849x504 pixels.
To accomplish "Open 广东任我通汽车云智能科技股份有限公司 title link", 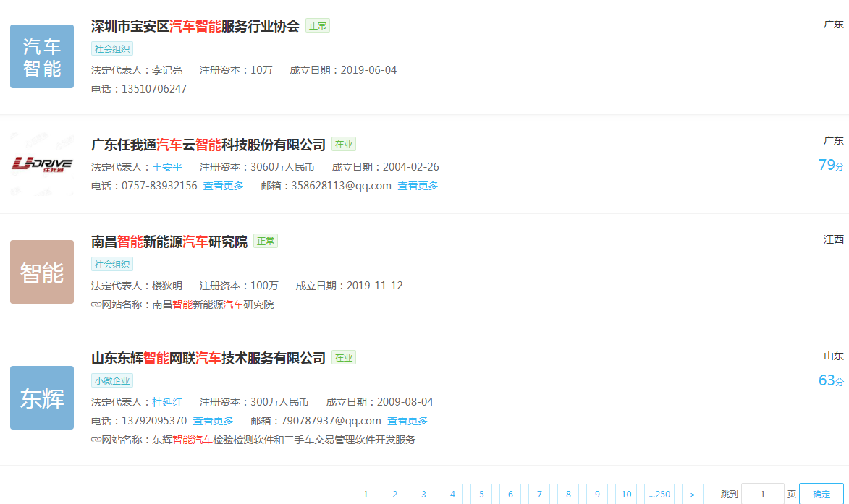I will coord(208,145).
